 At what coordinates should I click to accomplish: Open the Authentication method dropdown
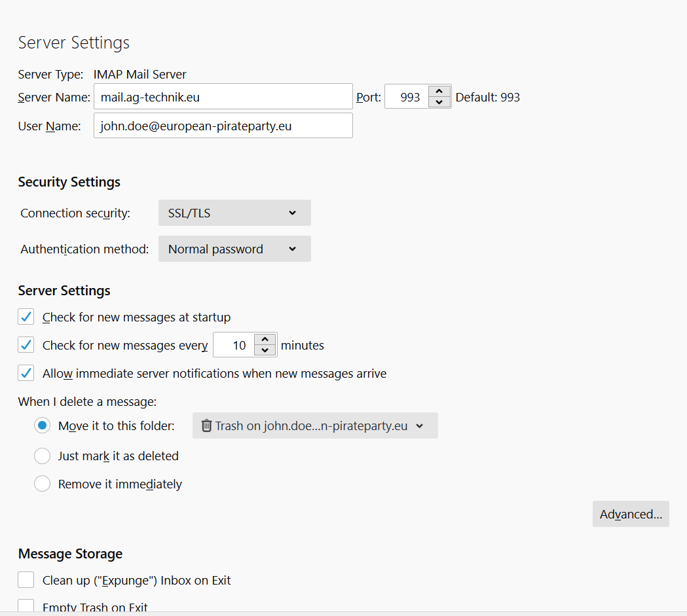[234, 249]
